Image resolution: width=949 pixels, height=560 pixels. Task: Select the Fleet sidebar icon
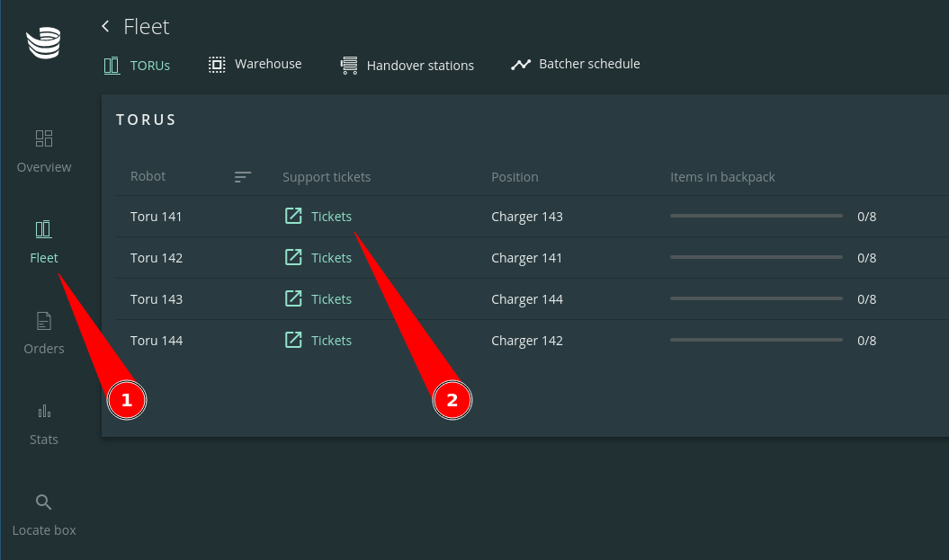[x=43, y=229]
